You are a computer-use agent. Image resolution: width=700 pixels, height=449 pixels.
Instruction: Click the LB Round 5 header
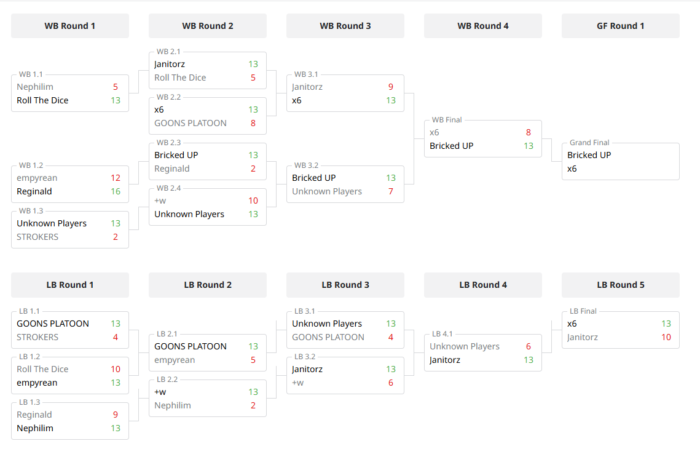tap(621, 285)
